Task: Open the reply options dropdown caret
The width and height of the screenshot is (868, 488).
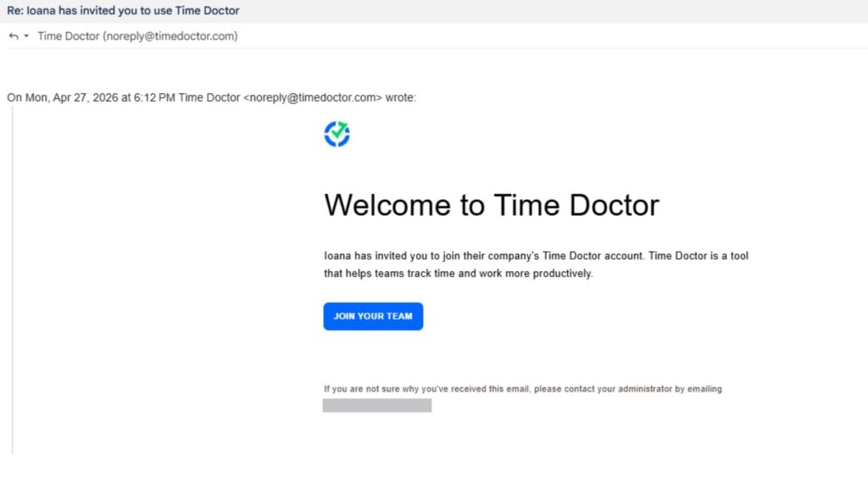Action: point(26,36)
